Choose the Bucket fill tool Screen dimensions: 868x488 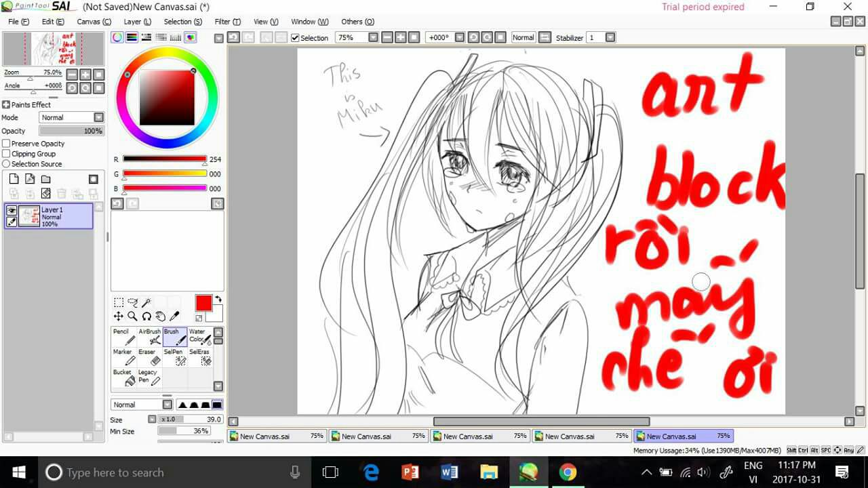(x=124, y=378)
